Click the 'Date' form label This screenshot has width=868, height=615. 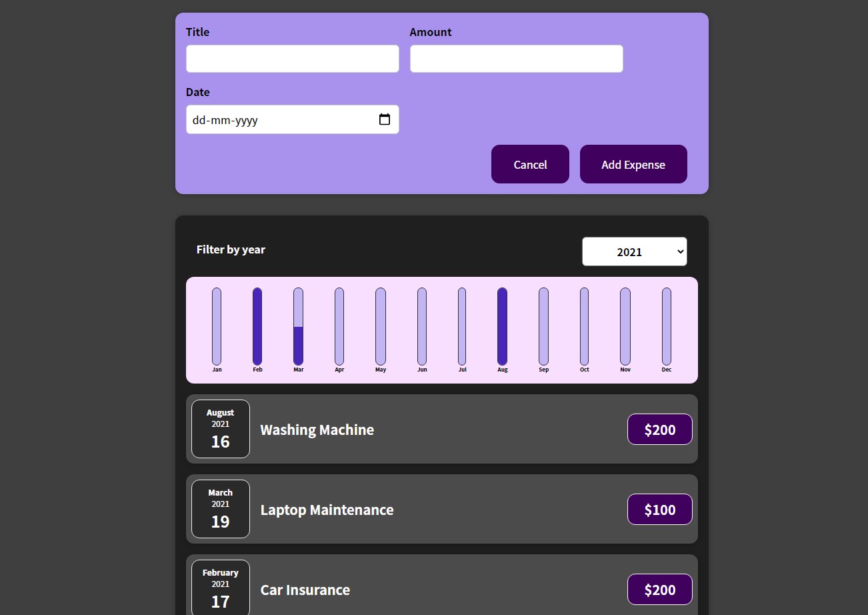point(198,92)
